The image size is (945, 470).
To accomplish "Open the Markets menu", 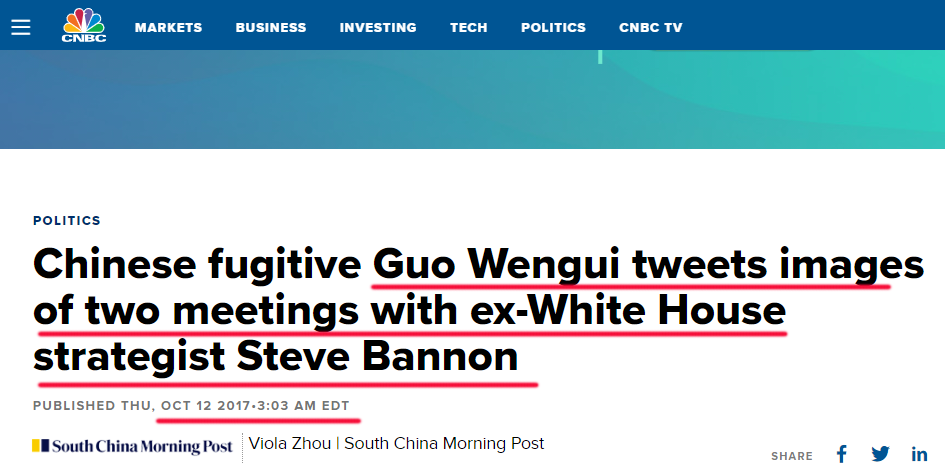I will 168,27.
